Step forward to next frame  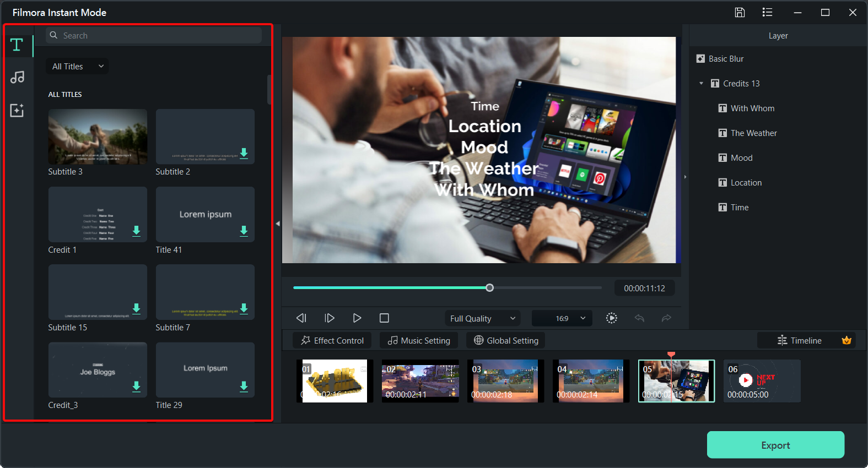[x=330, y=318]
